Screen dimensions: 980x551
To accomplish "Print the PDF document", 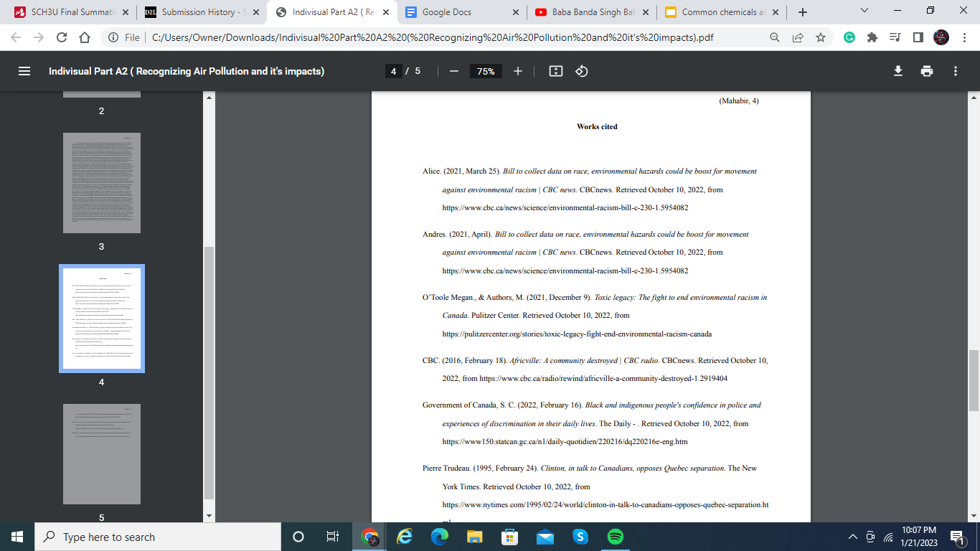I will pos(927,71).
